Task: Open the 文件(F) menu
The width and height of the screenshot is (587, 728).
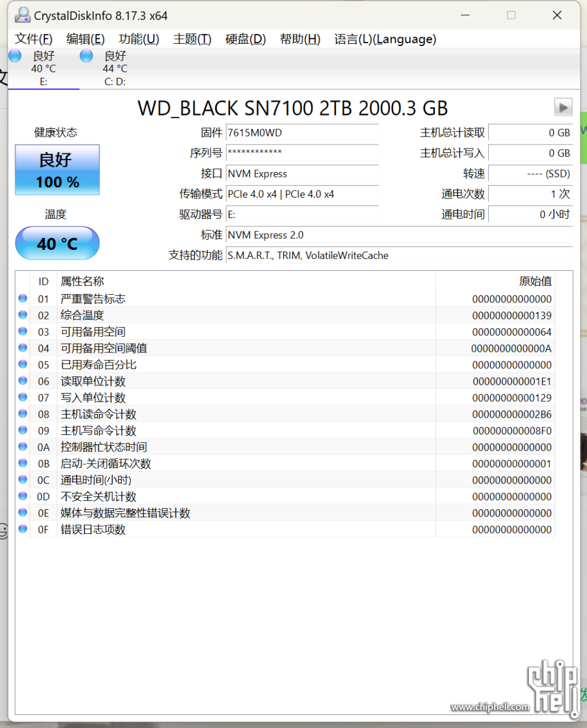Action: pyautogui.click(x=34, y=39)
